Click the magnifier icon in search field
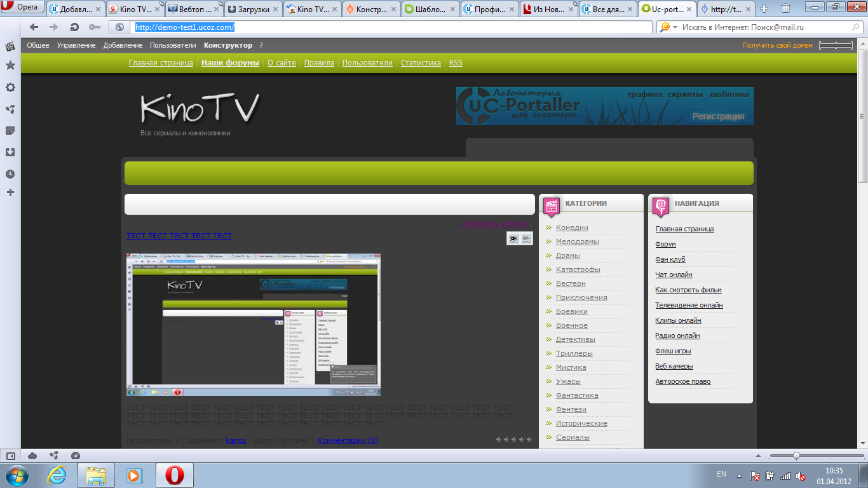This screenshot has height=488, width=868. point(856,27)
